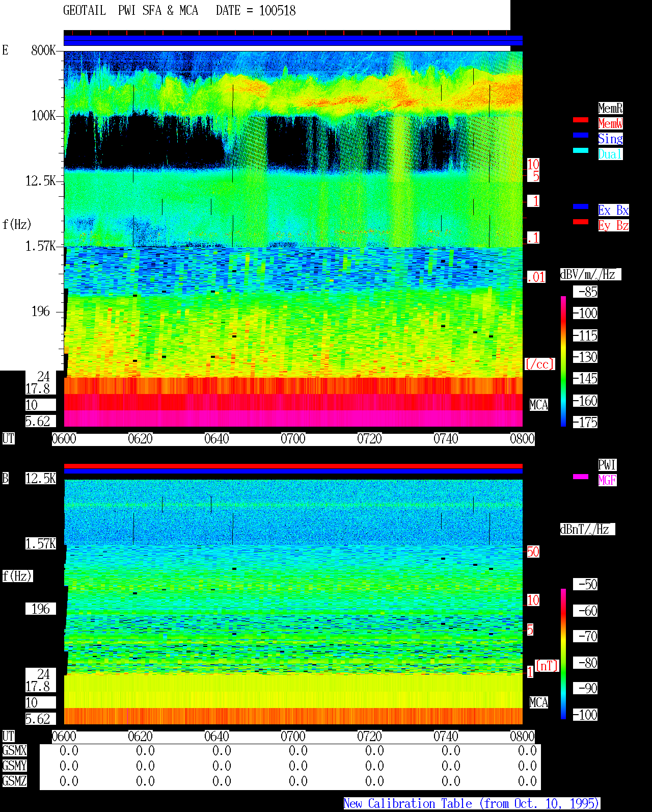Click the red MemW legend swatch

[x=581, y=120]
